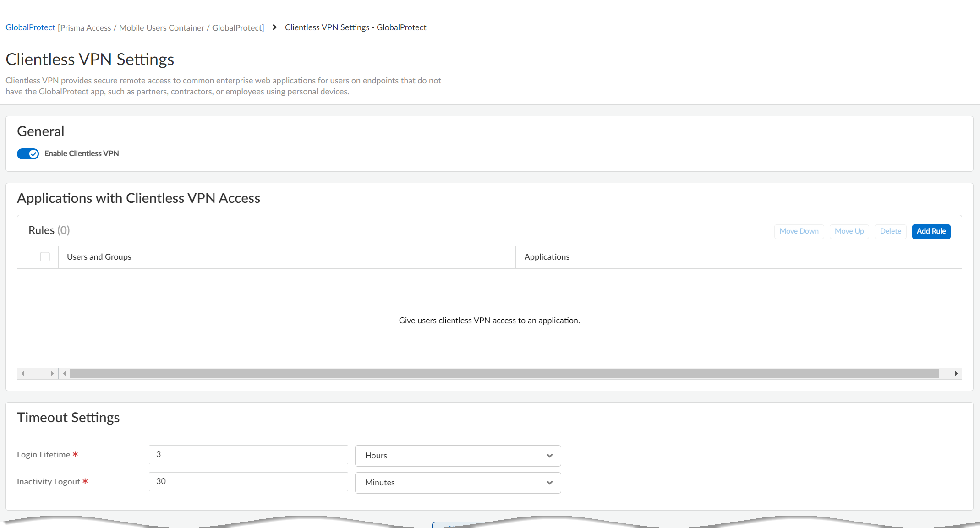Click the Login Lifetime value field
Viewport: 980px width, 528px height.
click(248, 455)
